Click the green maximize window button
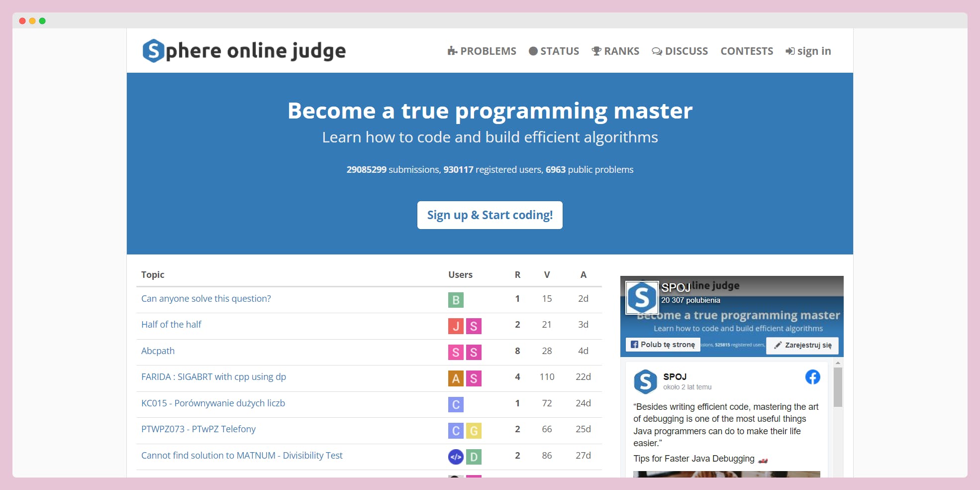This screenshot has width=980, height=490. pos(42,21)
